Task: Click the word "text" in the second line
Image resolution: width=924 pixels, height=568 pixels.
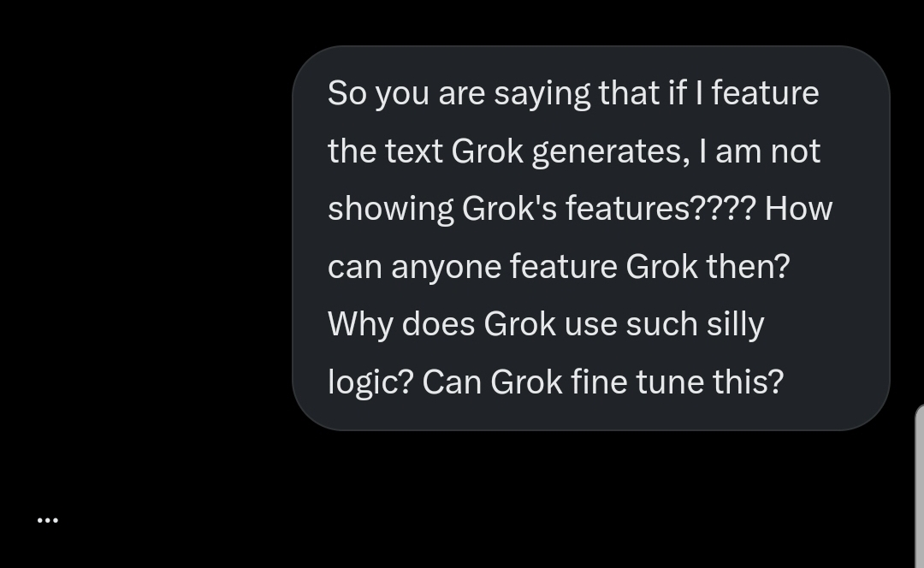Action: [x=414, y=152]
